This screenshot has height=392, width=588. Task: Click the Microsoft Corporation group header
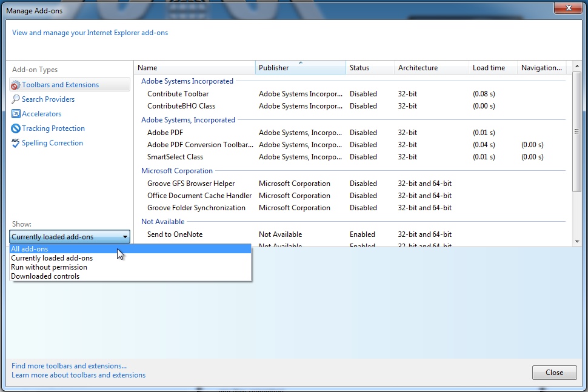coord(176,171)
